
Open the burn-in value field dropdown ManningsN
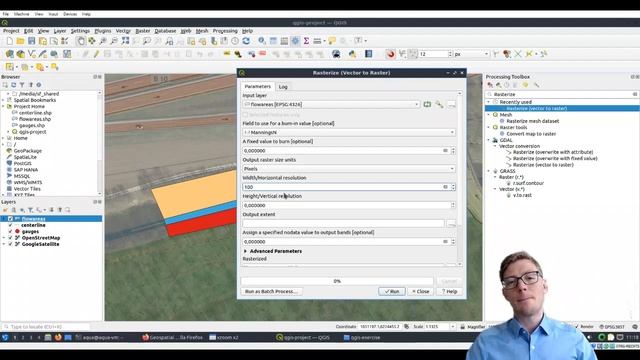coord(349,132)
